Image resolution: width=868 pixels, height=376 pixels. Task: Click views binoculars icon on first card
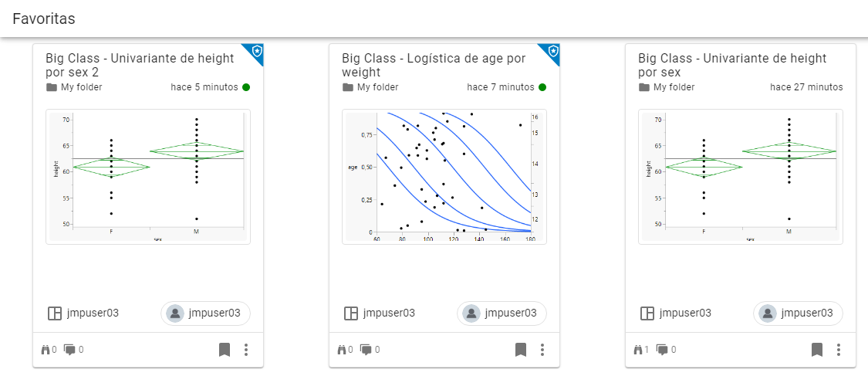[x=45, y=350]
